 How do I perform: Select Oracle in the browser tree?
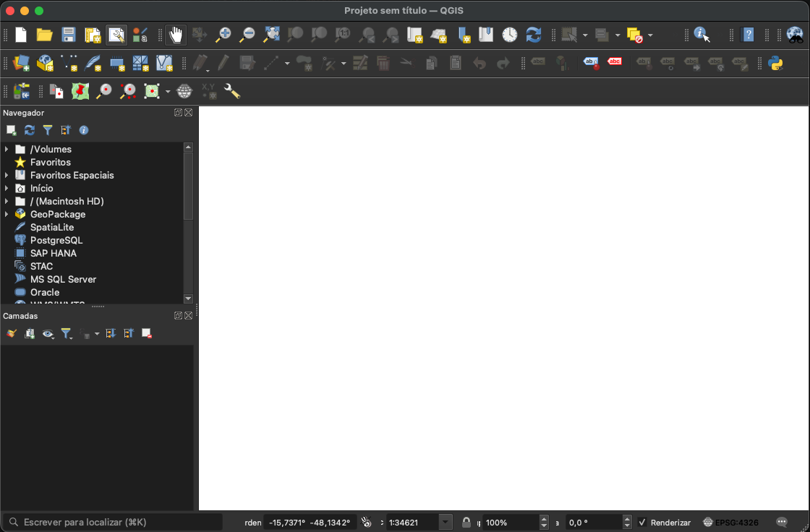[x=44, y=292]
